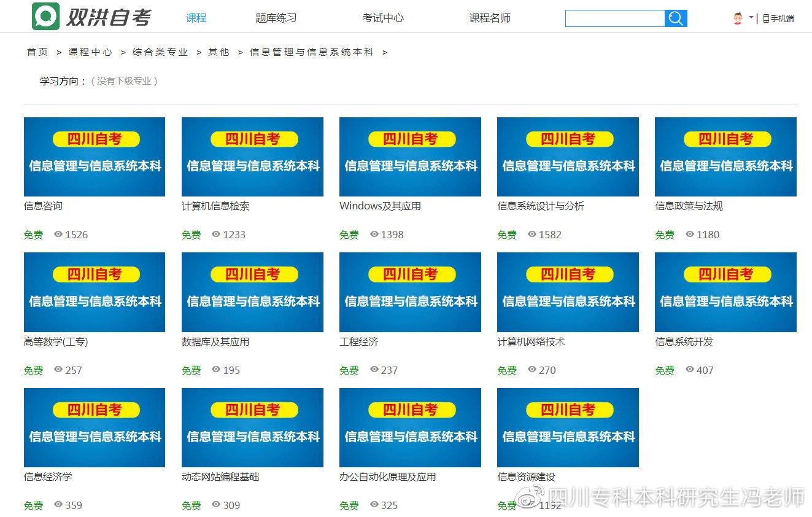Open the 信息政策与法规 course thumbnail
Screen dimensions: 812x517
pos(725,157)
